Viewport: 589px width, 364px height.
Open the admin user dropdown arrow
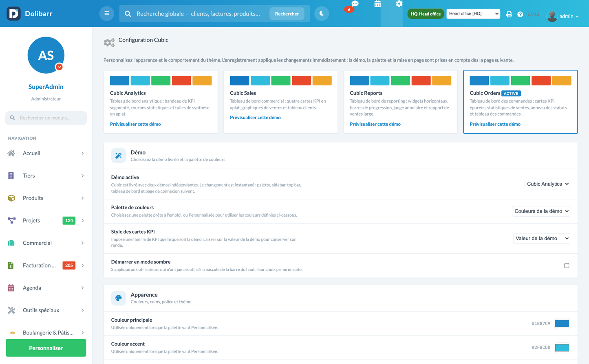coord(577,17)
